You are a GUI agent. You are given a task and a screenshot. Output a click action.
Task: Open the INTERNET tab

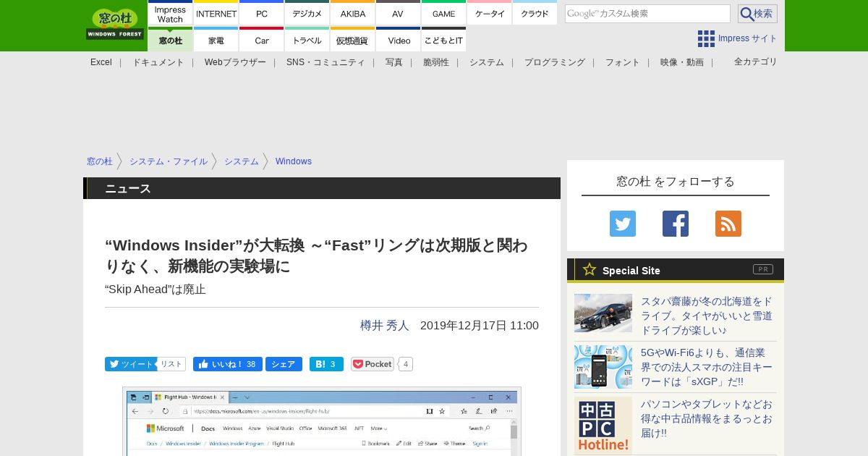coord(216,14)
